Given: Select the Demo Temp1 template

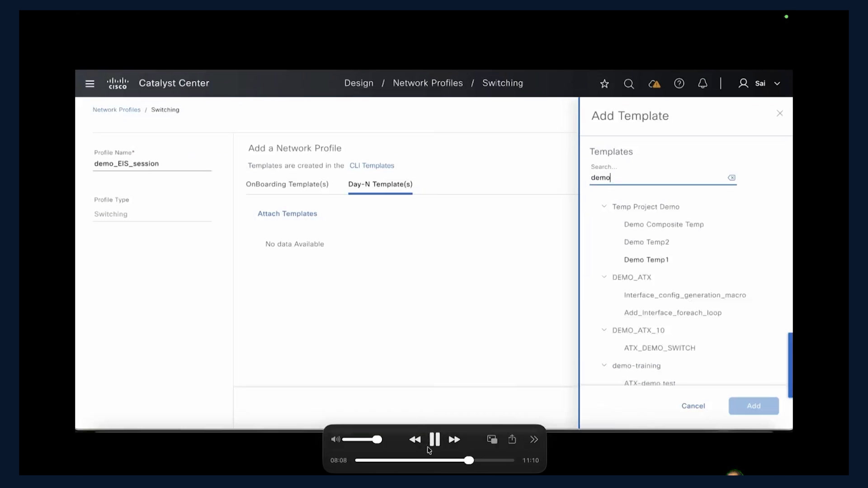Looking at the screenshot, I should point(646,260).
